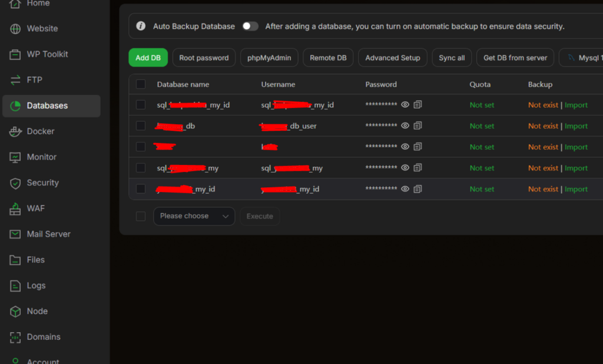Screen dimensions: 603x364
Task: Click the Security shield icon in sidebar
Action: pos(15,183)
